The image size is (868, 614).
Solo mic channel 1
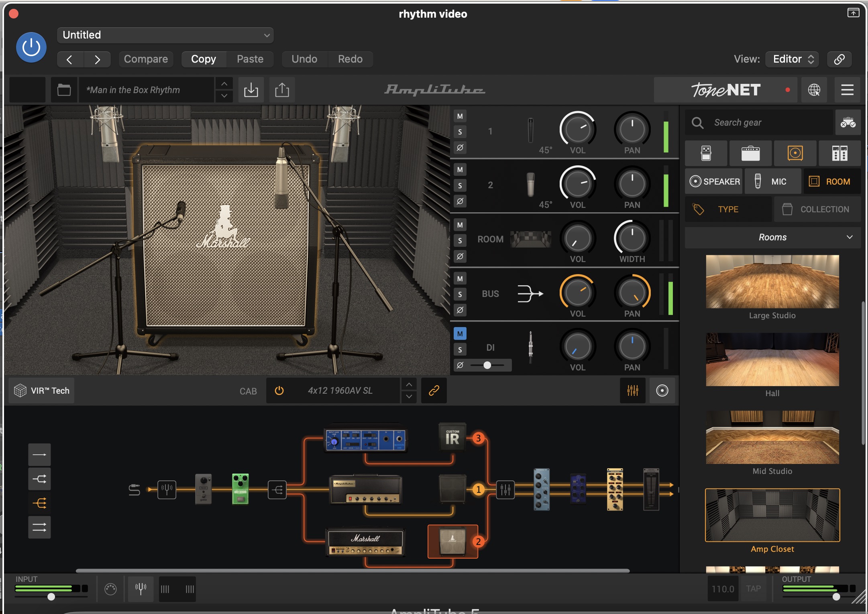click(x=460, y=132)
